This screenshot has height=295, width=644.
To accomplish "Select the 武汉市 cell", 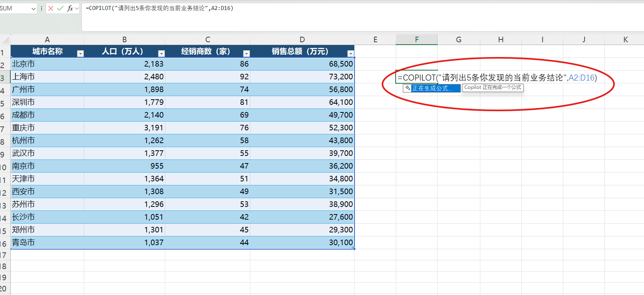I will point(47,153).
